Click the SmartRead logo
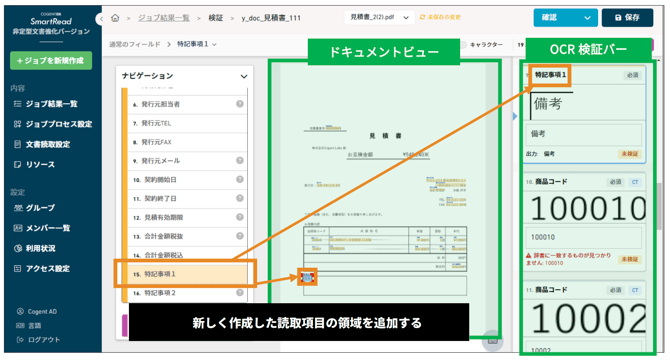 pyautogui.click(x=51, y=21)
